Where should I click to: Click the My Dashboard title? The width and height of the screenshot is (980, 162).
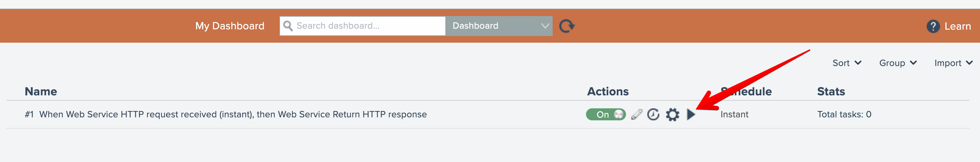tap(229, 26)
